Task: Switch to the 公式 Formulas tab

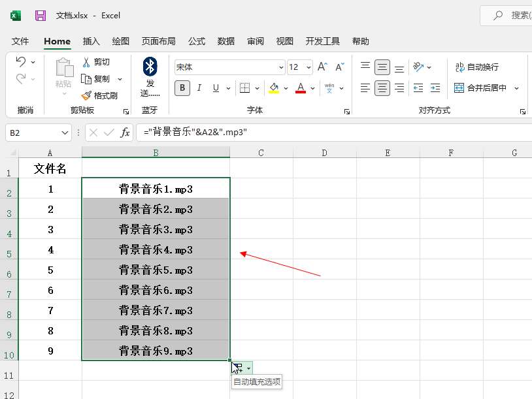Action: click(x=197, y=41)
